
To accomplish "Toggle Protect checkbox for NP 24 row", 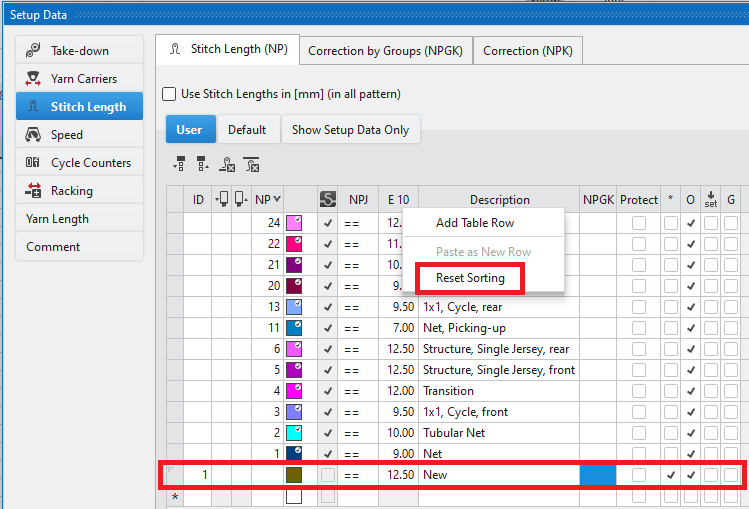I will (x=638, y=223).
